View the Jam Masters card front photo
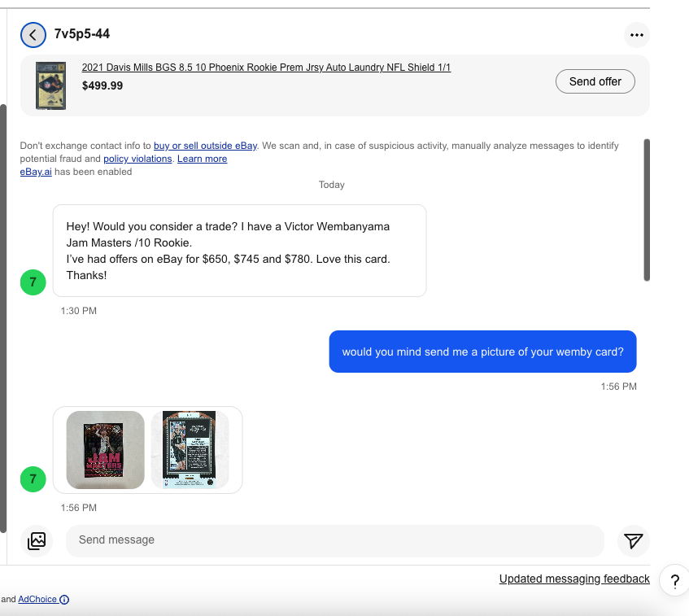 [x=105, y=450]
